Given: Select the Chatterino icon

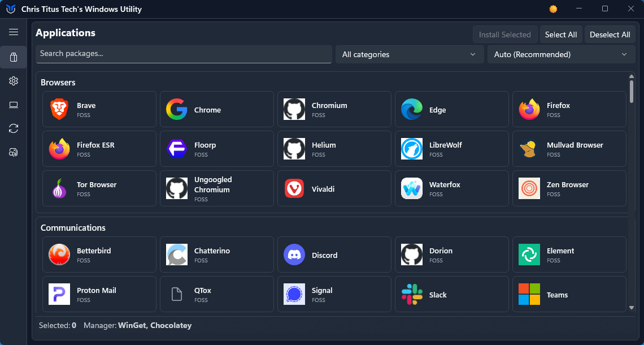Looking at the screenshot, I should pos(177,255).
